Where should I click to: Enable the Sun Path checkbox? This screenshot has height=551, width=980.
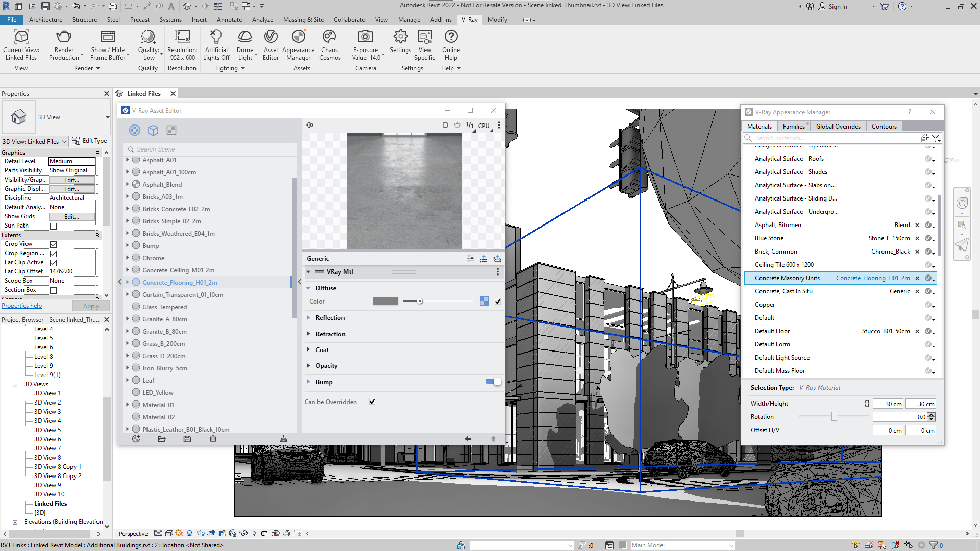tap(53, 226)
